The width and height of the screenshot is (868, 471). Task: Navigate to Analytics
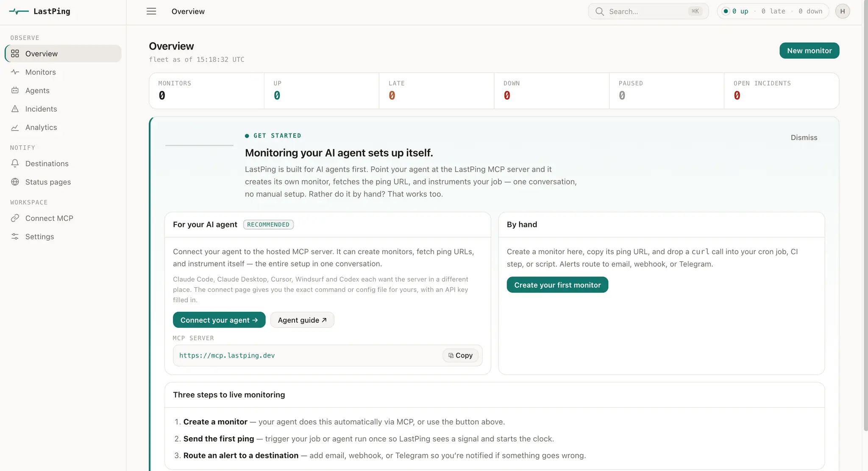[x=63, y=127]
